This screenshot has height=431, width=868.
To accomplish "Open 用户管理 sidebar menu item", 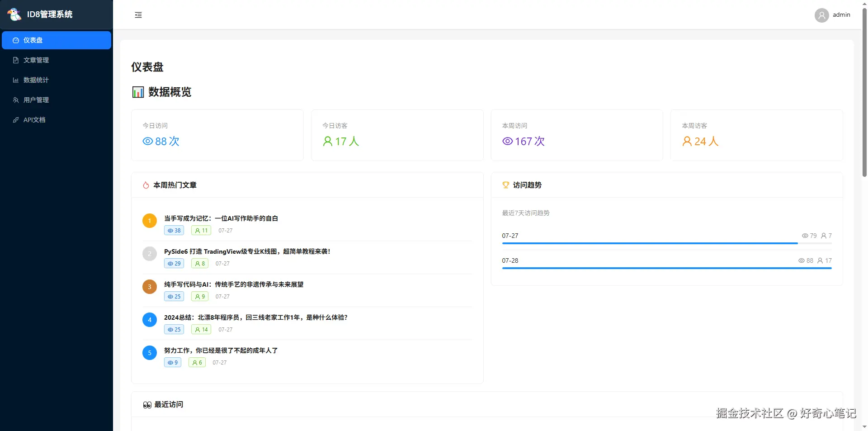I will click(36, 100).
